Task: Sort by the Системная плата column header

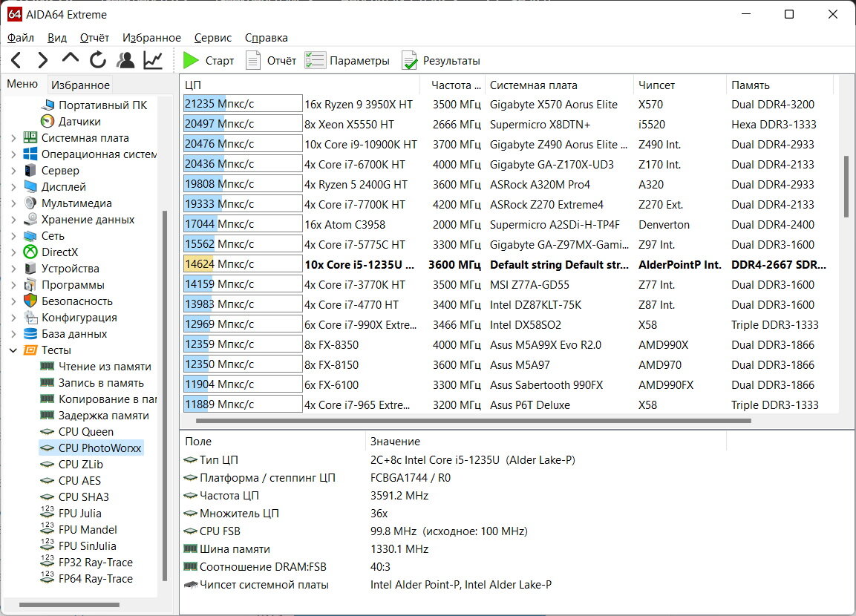Action: click(560, 85)
